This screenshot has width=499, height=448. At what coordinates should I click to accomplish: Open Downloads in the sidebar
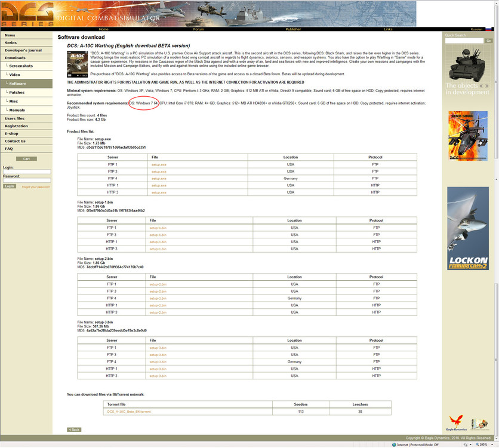(26, 58)
